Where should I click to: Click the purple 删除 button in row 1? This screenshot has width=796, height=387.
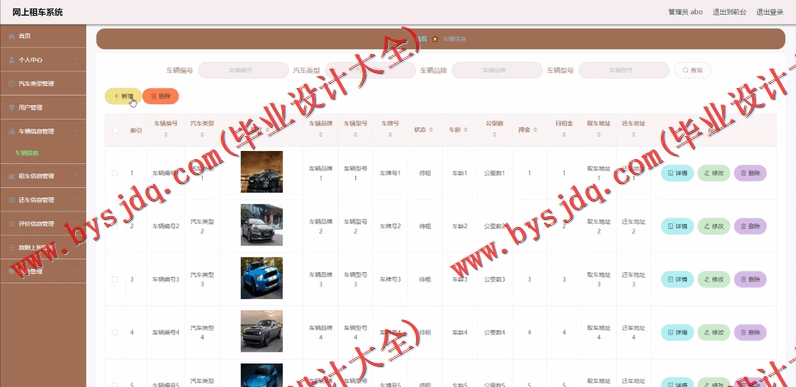tap(750, 173)
